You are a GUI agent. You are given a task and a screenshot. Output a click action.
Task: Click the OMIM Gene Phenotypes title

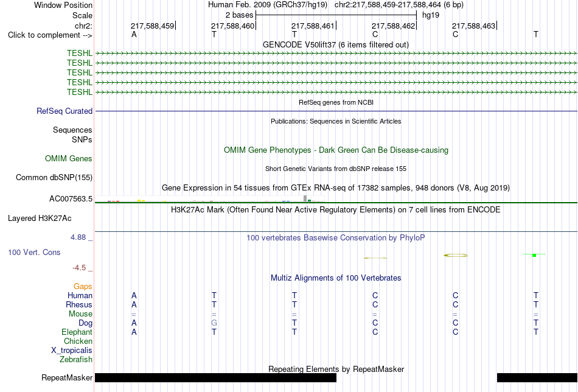click(x=336, y=150)
